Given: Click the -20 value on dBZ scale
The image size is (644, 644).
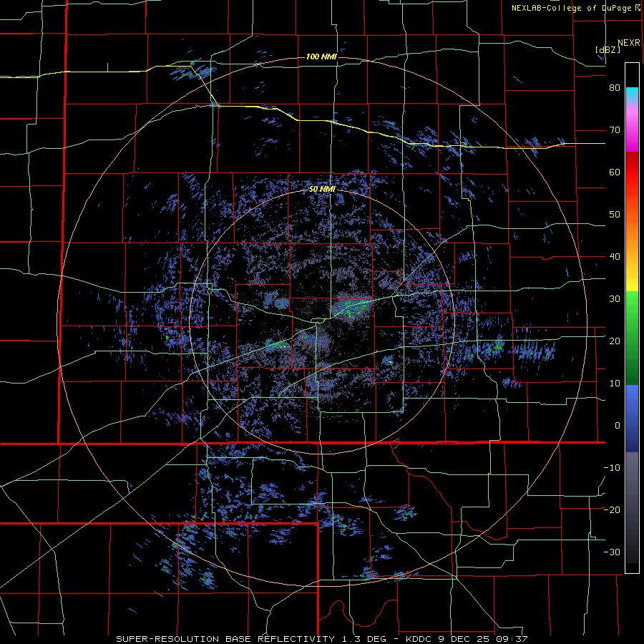Looking at the screenshot, I should coord(612,509).
